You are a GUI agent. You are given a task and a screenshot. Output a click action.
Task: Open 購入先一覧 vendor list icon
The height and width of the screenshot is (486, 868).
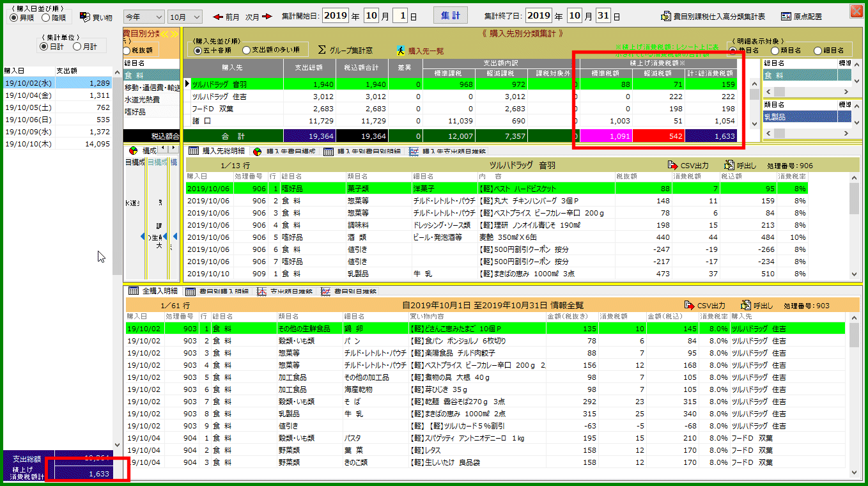pyautogui.click(x=401, y=51)
